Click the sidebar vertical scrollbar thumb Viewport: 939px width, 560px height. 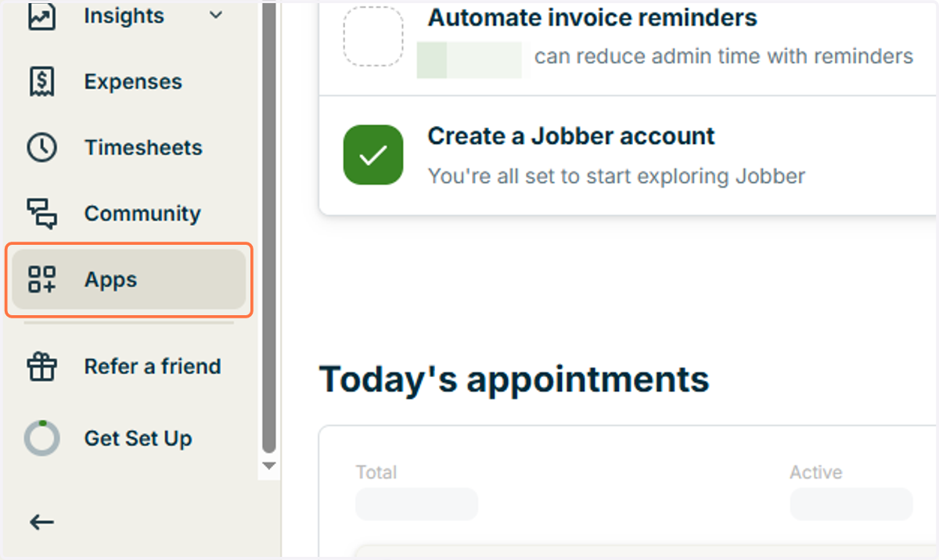(x=269, y=227)
